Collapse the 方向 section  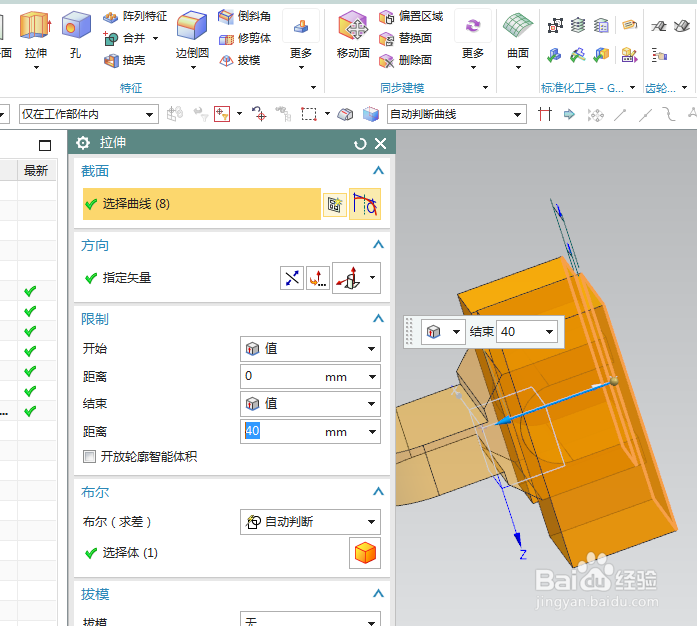(x=378, y=245)
